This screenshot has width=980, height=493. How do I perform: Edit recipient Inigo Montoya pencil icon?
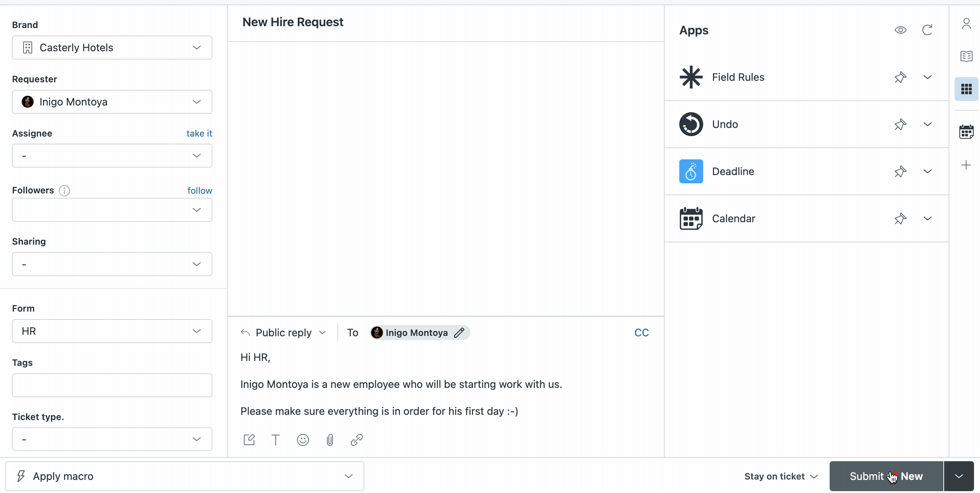(459, 333)
